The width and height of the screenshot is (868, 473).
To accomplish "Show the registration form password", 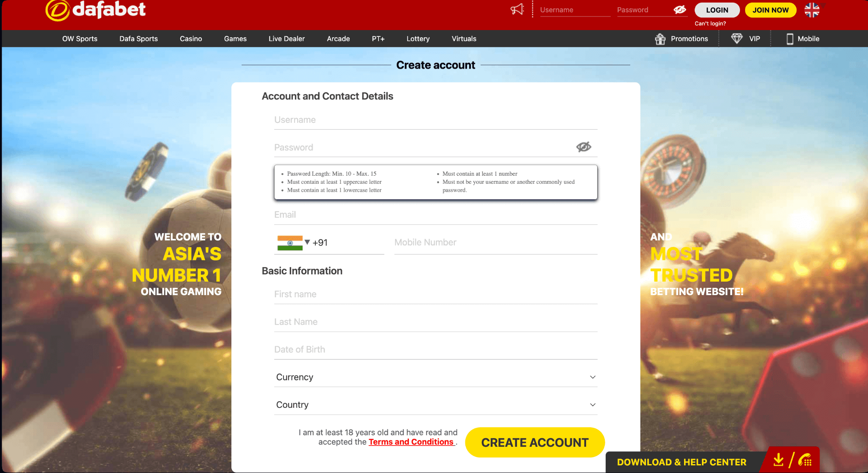I will pos(584,147).
